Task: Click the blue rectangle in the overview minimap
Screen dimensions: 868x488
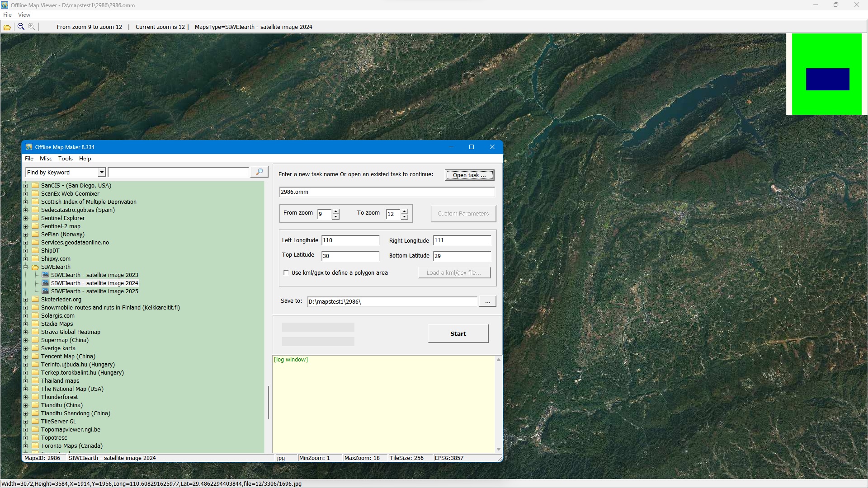Action: 827,79
